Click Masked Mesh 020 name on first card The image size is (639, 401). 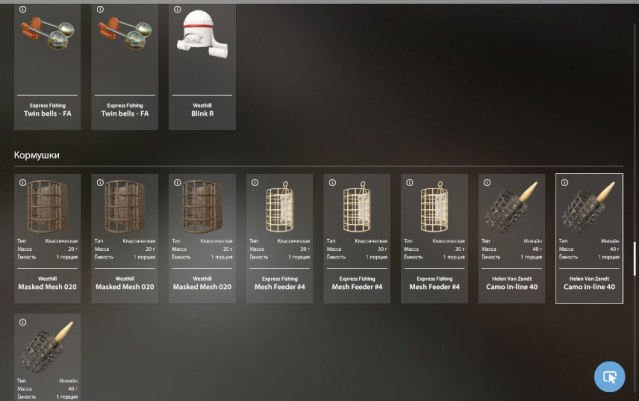coord(47,287)
